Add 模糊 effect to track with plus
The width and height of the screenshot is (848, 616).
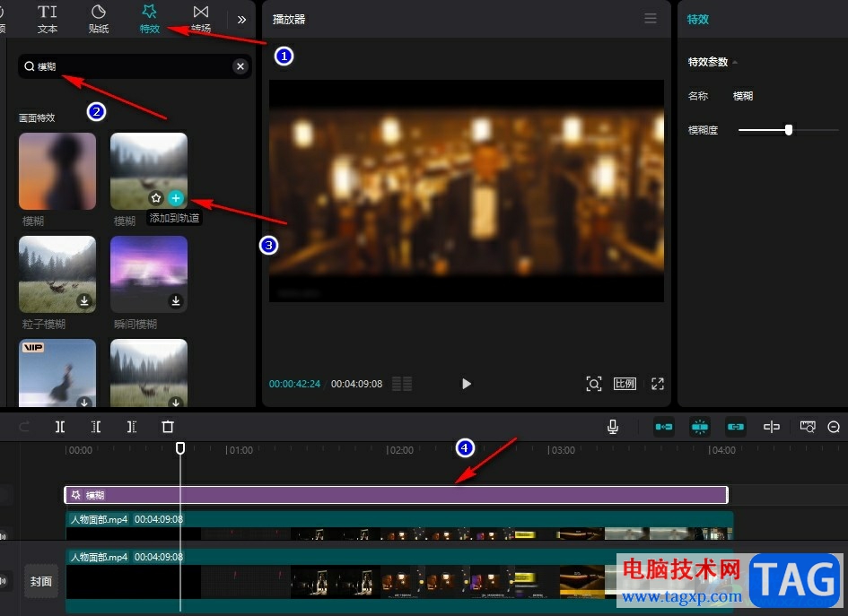click(175, 198)
